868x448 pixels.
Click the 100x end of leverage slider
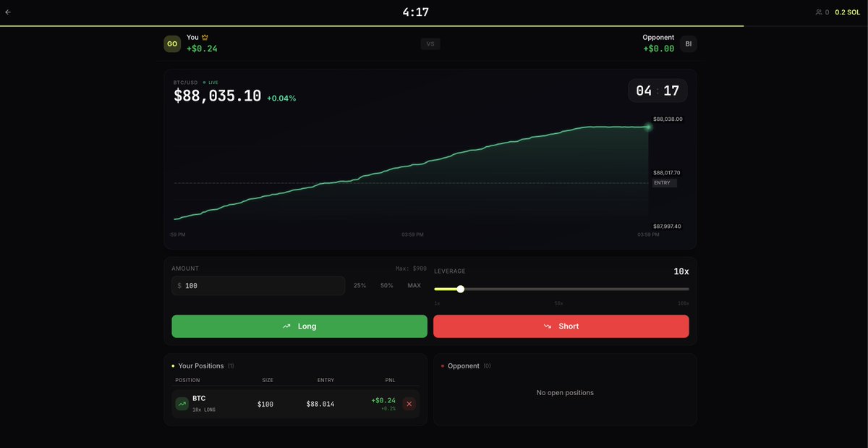[x=683, y=303]
